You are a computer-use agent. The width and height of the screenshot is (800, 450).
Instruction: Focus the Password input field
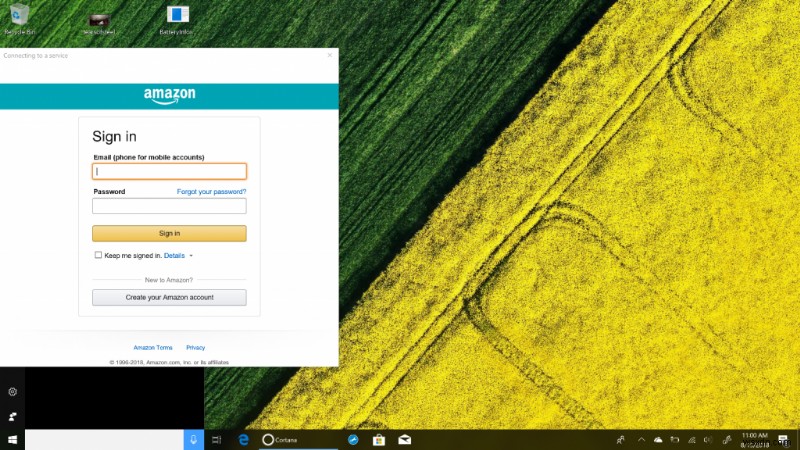tap(169, 206)
